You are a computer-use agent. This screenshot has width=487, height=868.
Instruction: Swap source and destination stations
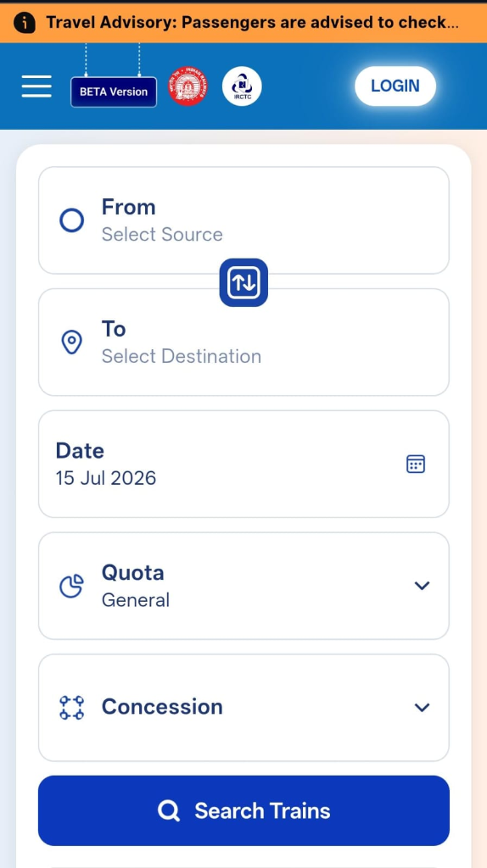pos(243,282)
